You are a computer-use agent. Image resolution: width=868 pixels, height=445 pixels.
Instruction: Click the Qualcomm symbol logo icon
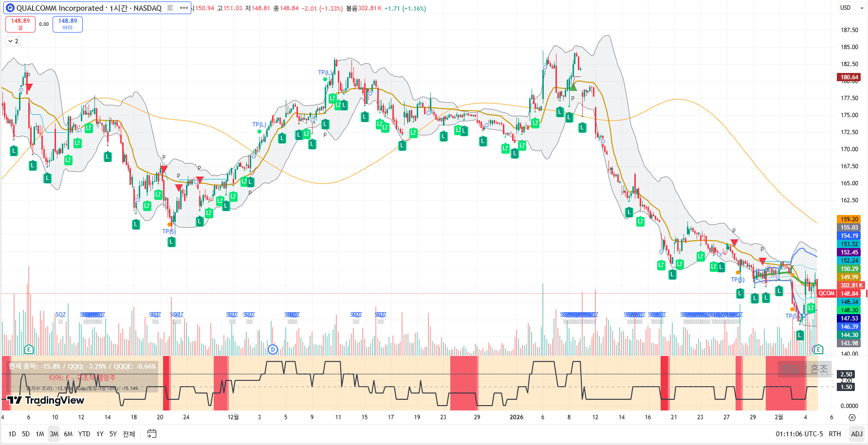point(10,8)
